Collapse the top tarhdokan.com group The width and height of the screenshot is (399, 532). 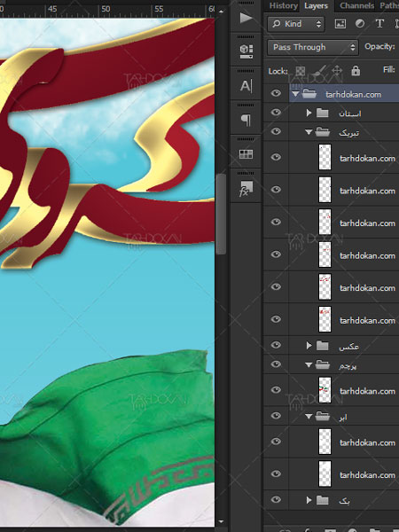point(295,94)
